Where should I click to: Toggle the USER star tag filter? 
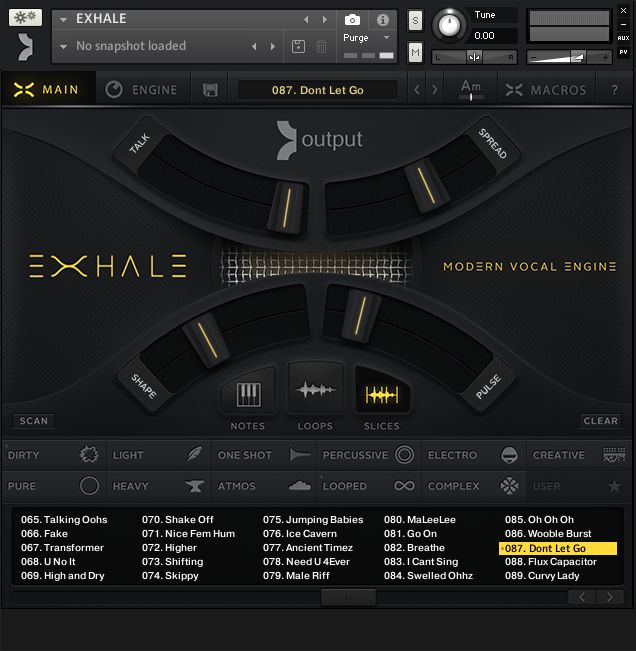[x=579, y=486]
